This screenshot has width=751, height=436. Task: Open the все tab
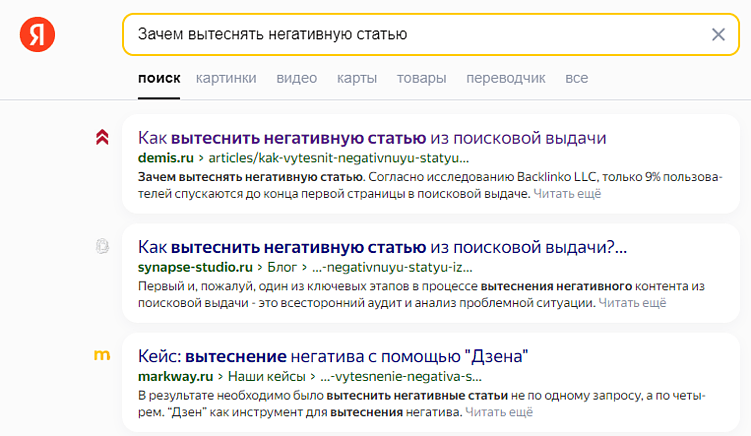(577, 78)
